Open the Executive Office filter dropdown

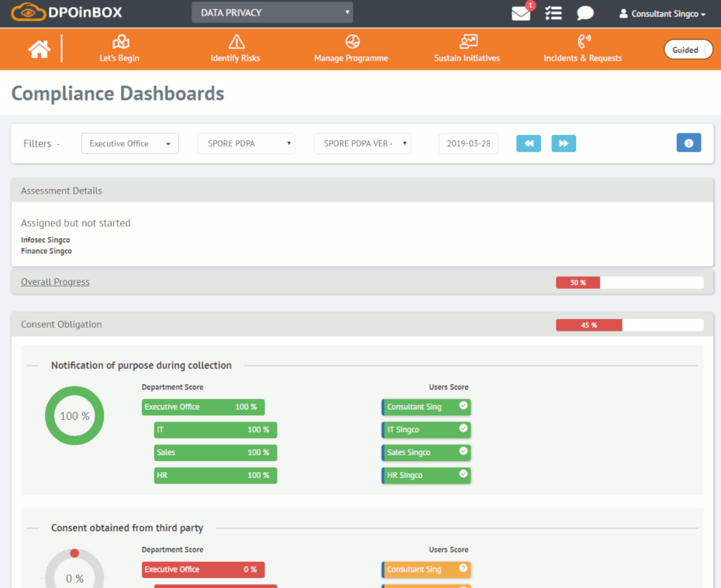point(129,143)
